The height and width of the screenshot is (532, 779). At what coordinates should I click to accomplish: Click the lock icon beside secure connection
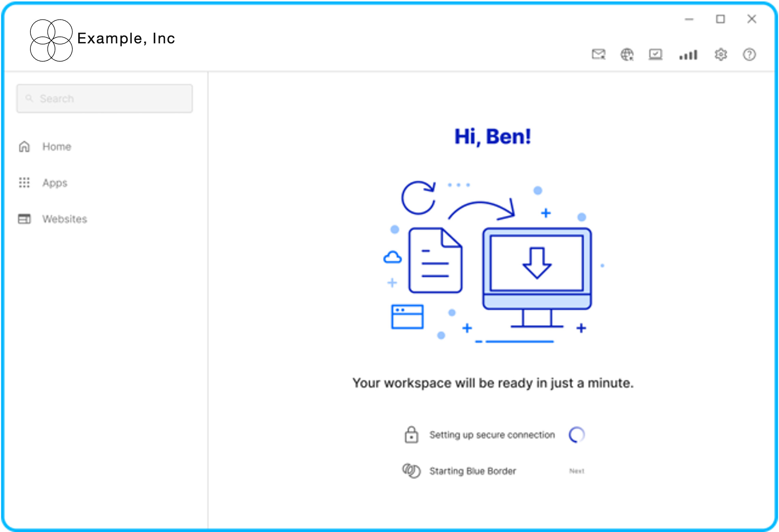[x=411, y=435]
